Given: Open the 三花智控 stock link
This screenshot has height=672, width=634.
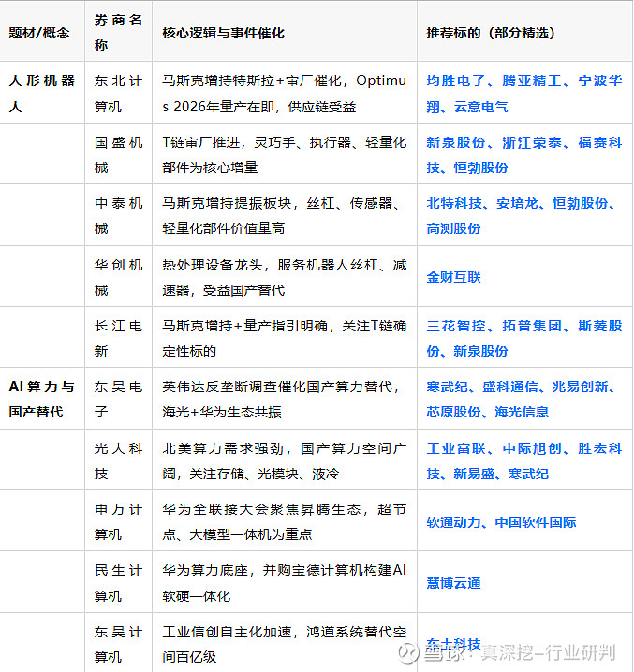Looking at the screenshot, I should [455, 326].
